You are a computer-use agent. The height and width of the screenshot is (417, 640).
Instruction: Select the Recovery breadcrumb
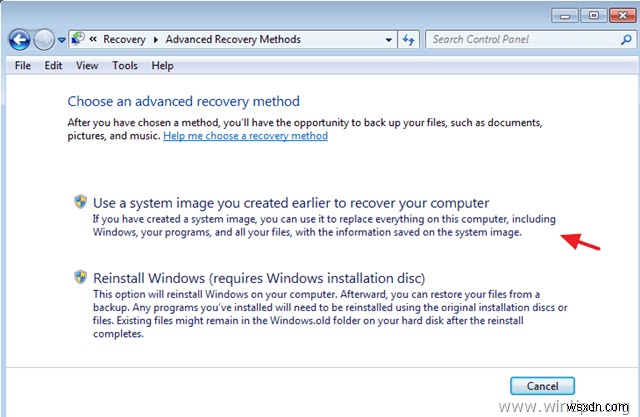pyautogui.click(x=124, y=40)
